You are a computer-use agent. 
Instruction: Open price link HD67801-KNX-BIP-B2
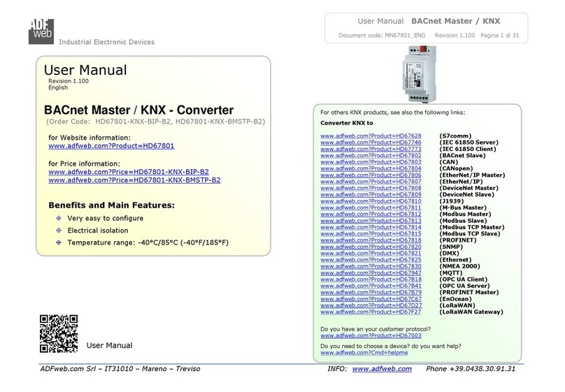click(129, 172)
